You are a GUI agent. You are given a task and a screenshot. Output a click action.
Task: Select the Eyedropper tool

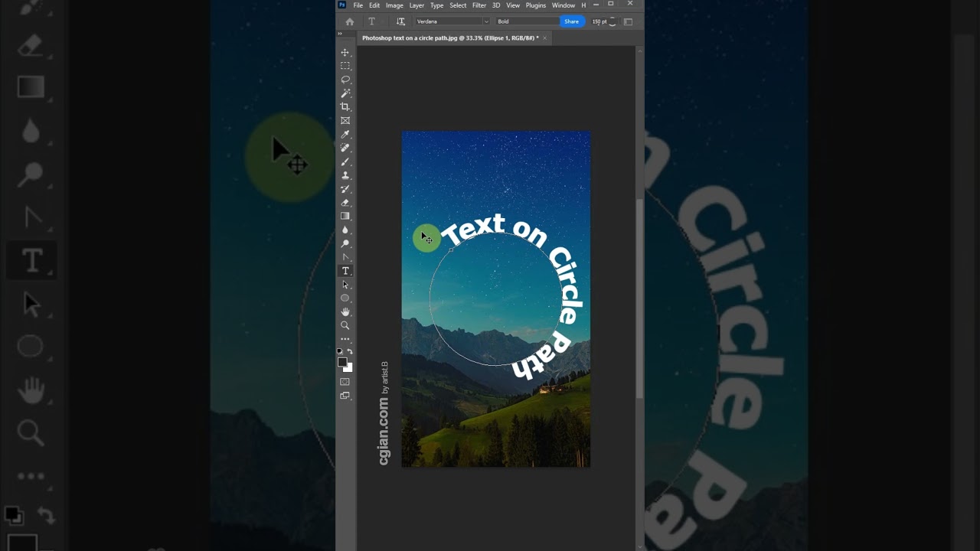pyautogui.click(x=345, y=135)
